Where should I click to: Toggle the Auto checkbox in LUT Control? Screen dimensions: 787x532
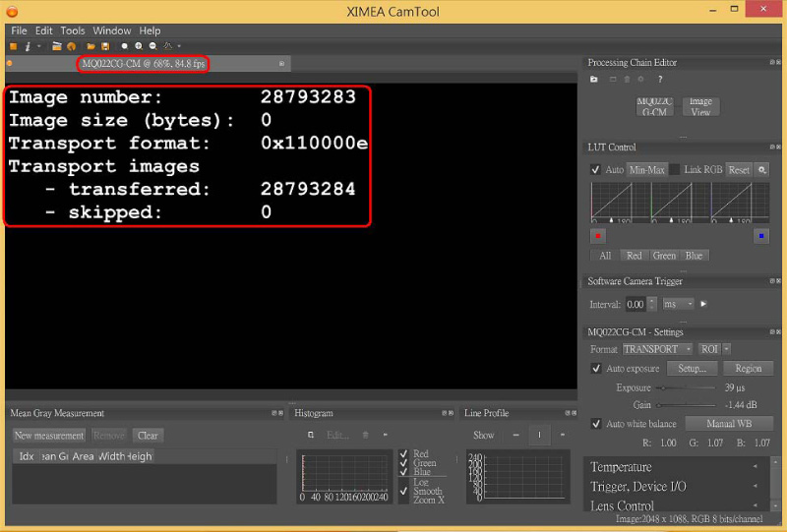point(596,170)
